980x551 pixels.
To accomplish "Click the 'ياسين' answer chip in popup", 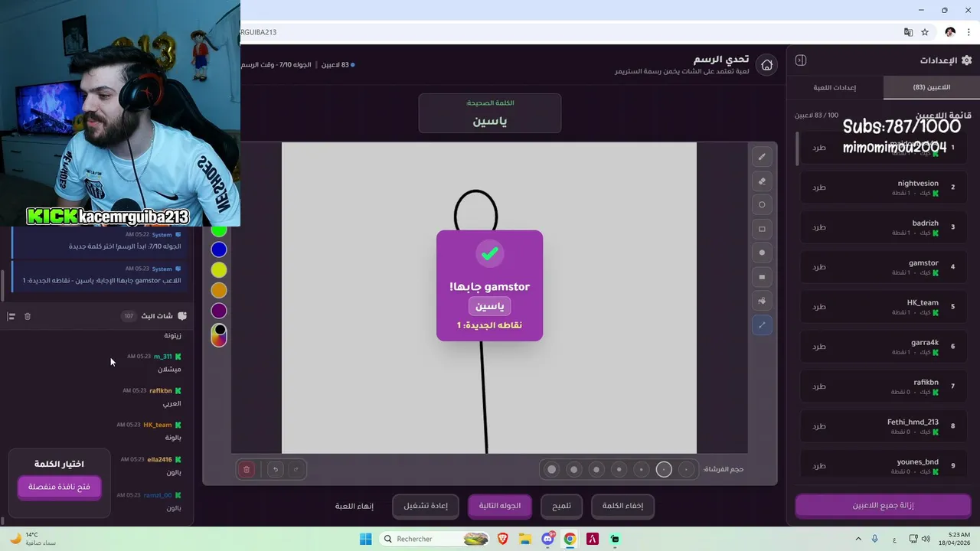I will click(490, 306).
